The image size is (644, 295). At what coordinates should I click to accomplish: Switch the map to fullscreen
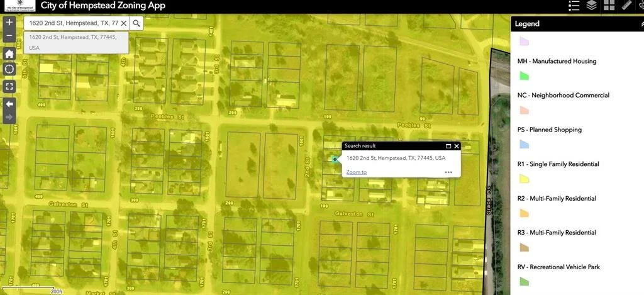coord(9,86)
